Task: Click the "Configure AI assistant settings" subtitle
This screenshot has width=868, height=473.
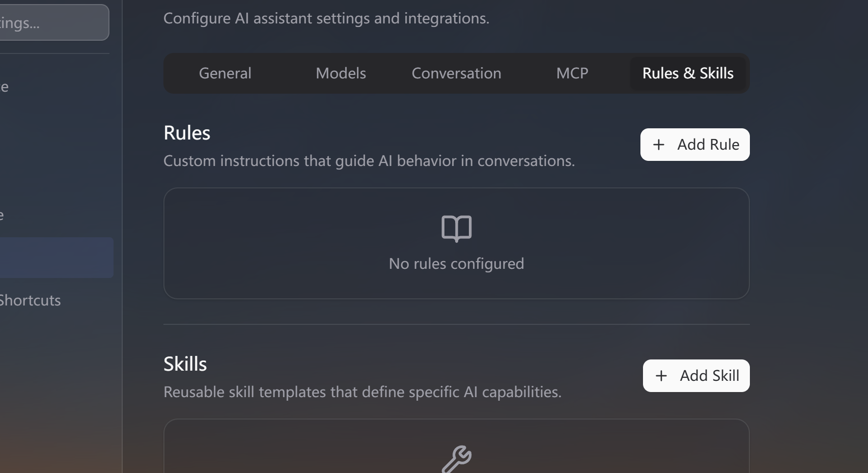Action: click(326, 18)
